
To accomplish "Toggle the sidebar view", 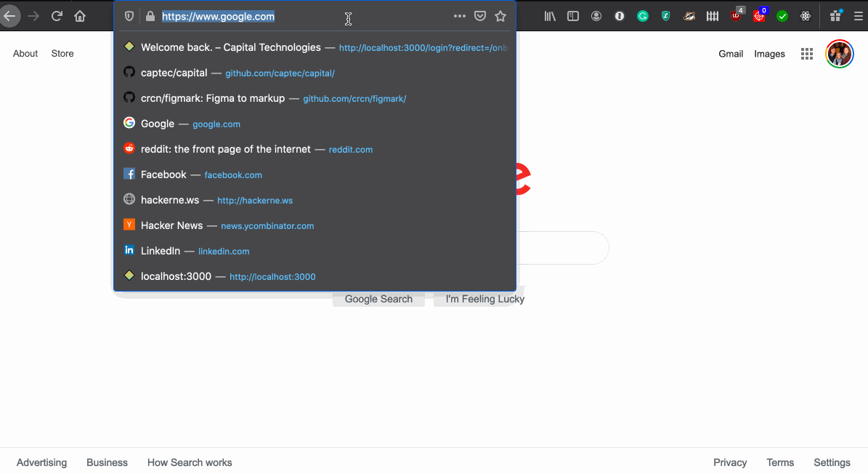I will pos(573,16).
